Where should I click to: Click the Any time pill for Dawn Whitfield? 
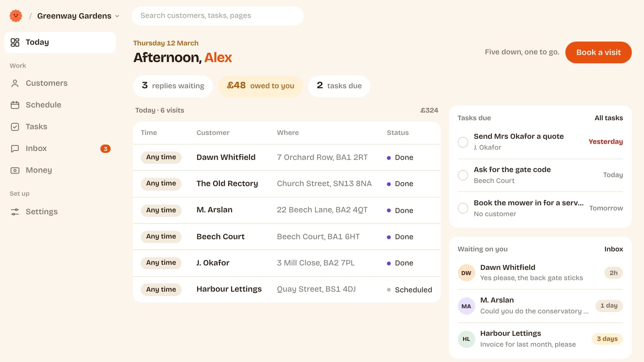point(161,157)
